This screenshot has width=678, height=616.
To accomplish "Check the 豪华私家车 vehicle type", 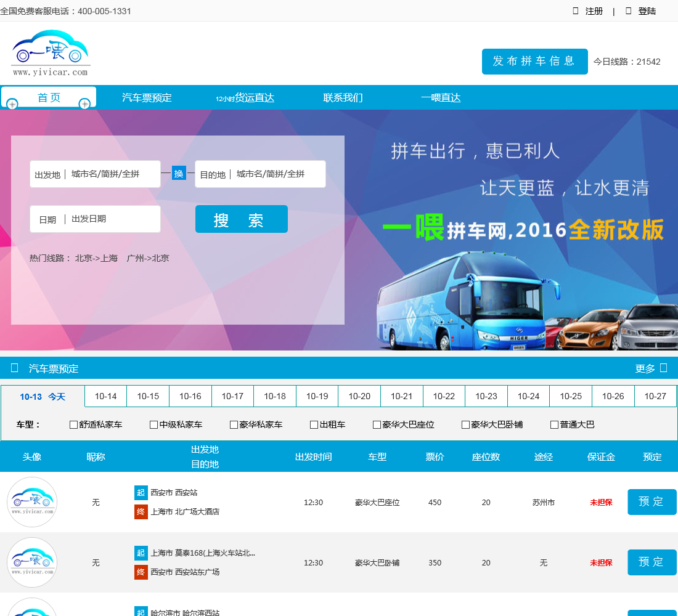I will tap(234, 425).
